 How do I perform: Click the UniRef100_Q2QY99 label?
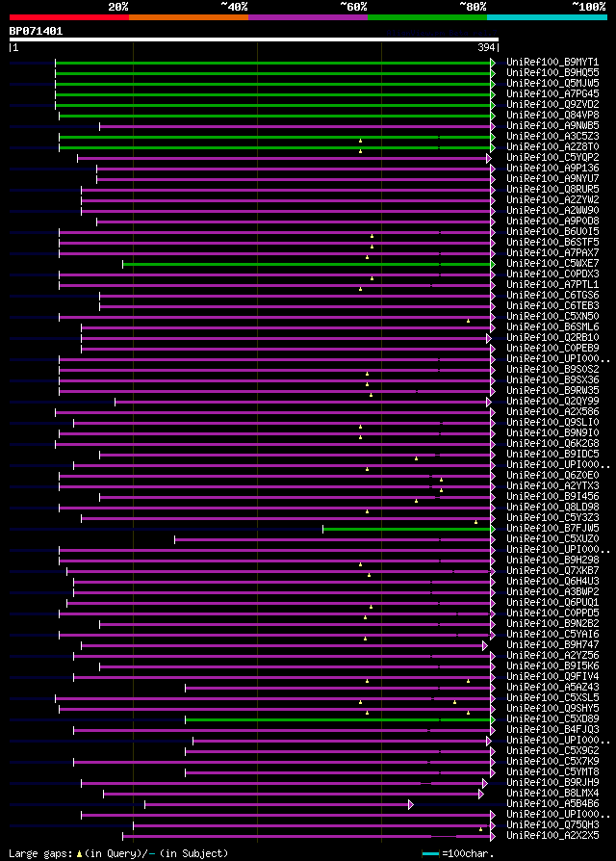click(552, 402)
